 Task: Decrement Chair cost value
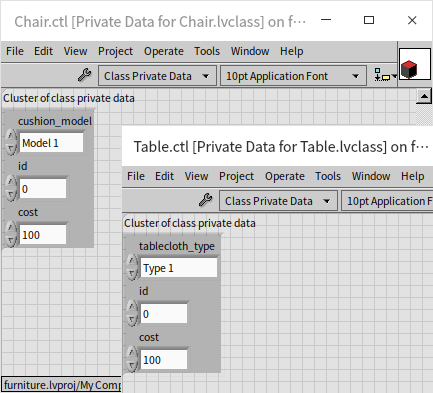point(11,241)
